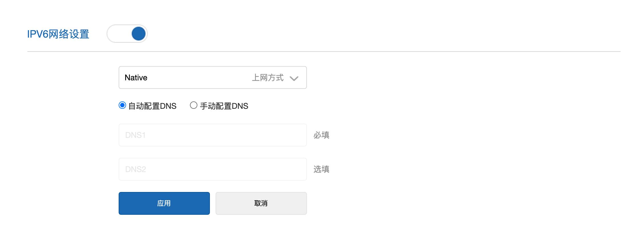Click the 选填 label beside DNS2
Image resolution: width=644 pixels, height=229 pixels.
[322, 169]
